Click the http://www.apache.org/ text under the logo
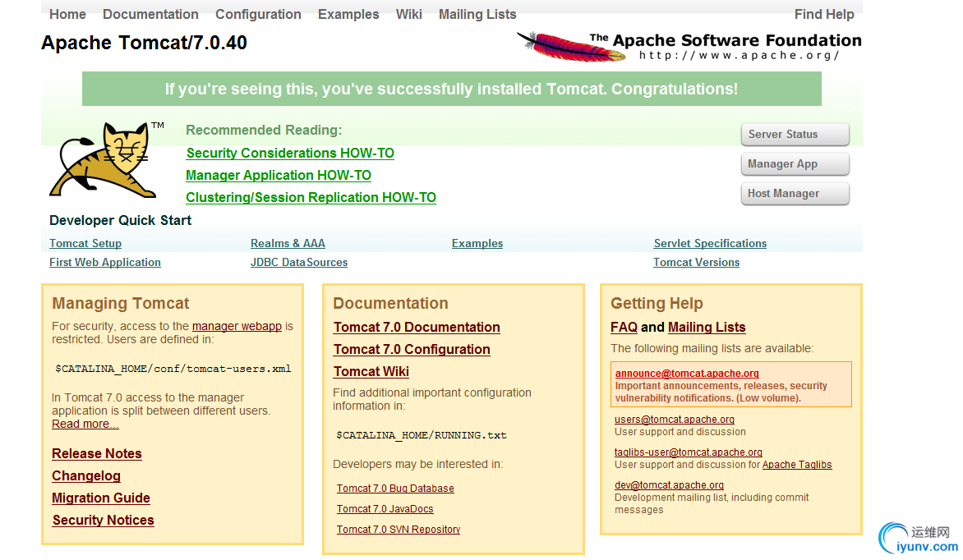Image resolution: width=963 pixels, height=560 pixels. (x=739, y=55)
